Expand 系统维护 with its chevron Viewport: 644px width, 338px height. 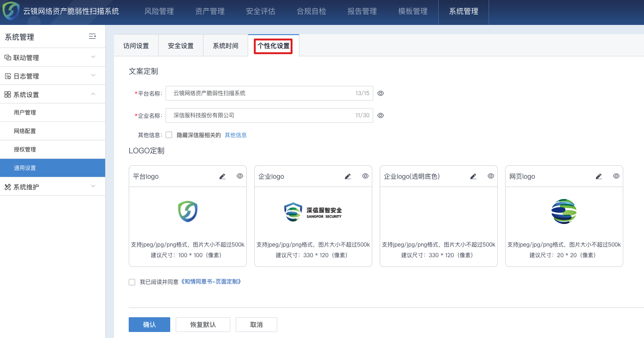click(93, 186)
